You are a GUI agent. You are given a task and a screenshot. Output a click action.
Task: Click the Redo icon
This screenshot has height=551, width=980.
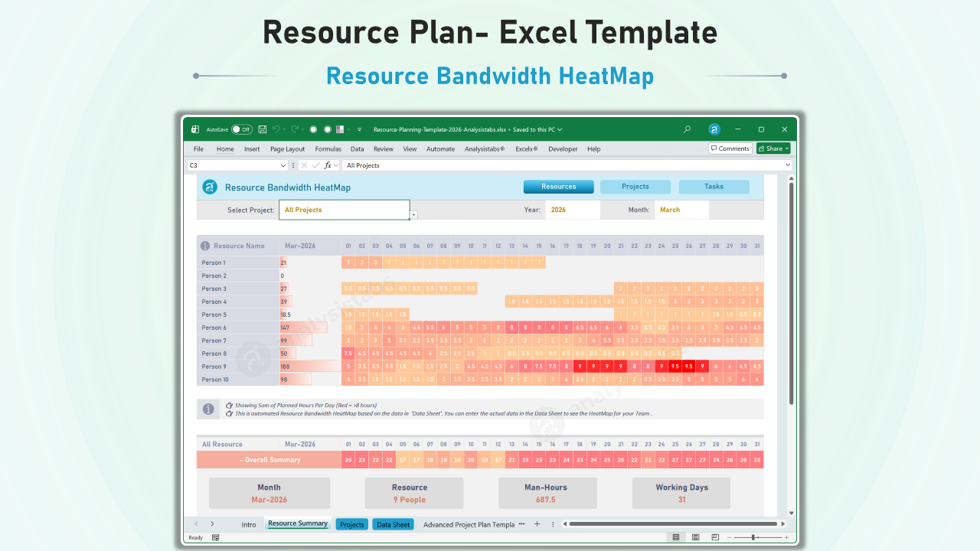tap(295, 129)
